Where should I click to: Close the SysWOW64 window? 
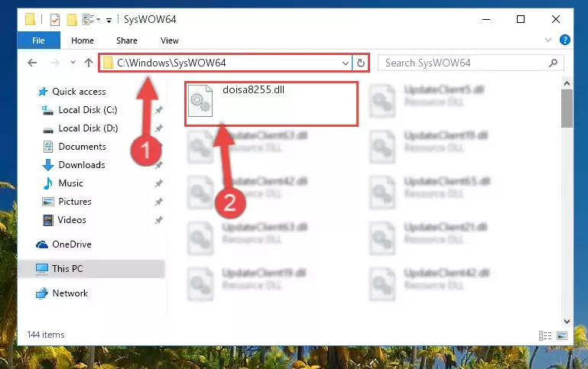coord(556,19)
